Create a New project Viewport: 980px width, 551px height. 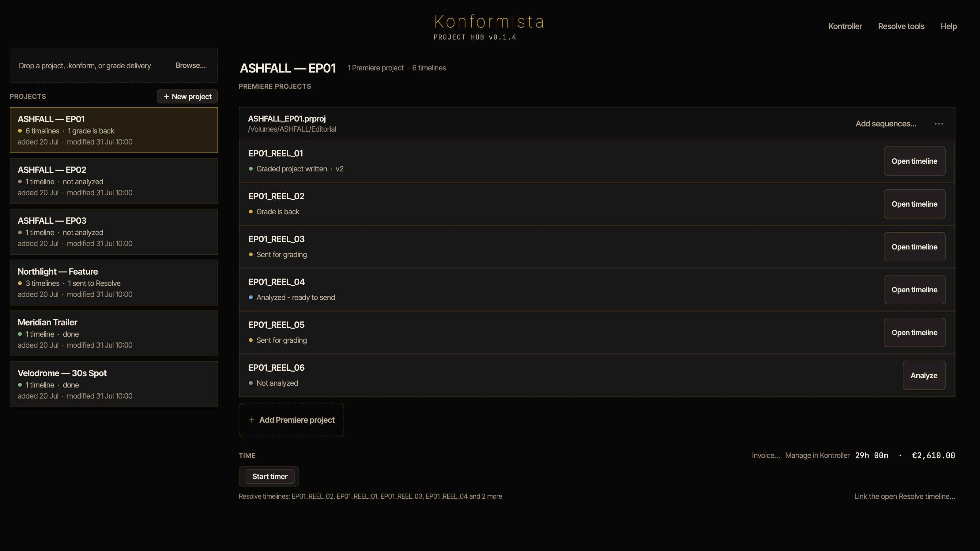point(187,97)
